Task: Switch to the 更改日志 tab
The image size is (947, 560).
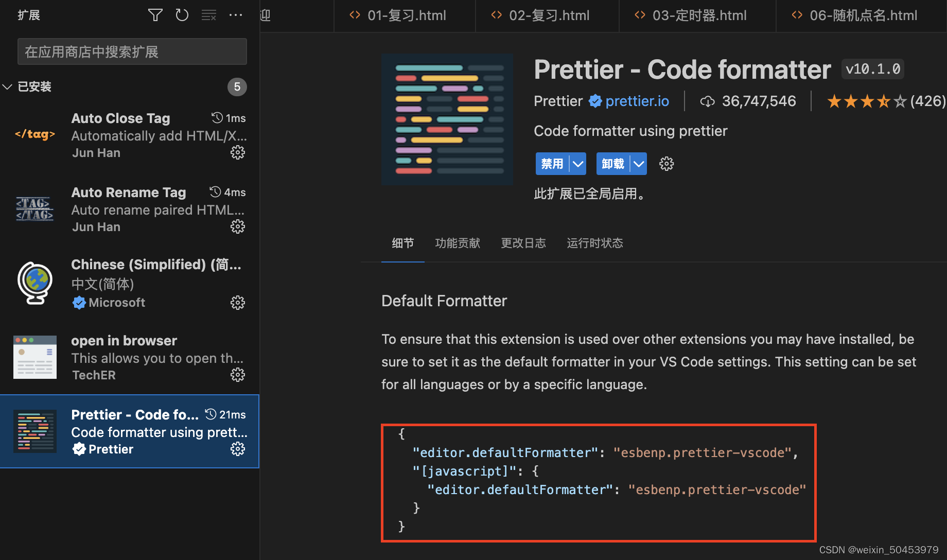Action: (x=523, y=243)
